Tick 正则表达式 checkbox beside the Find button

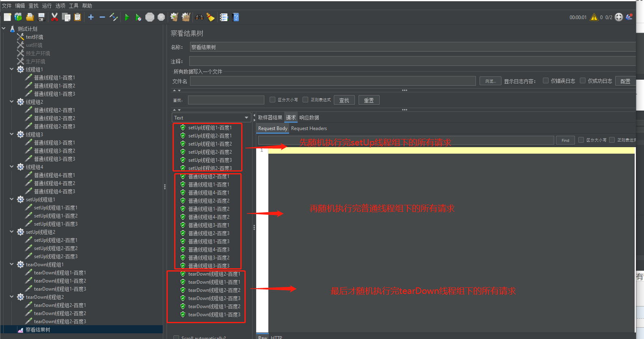click(612, 140)
